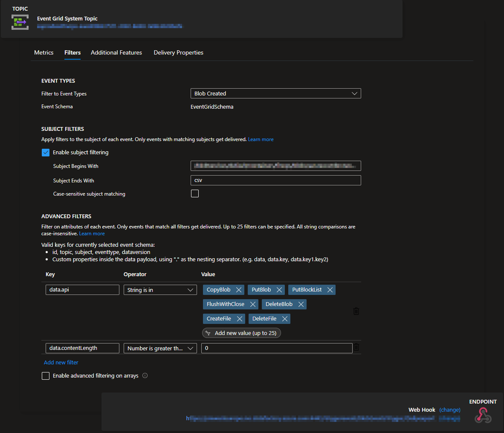Click info icon beside advanced filtering on arrays
504x433 pixels.
click(x=145, y=375)
